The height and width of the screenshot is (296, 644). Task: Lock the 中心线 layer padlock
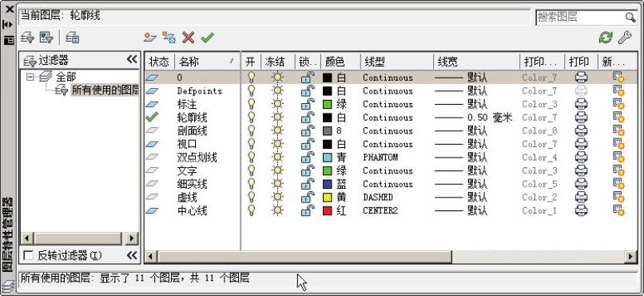tap(308, 210)
